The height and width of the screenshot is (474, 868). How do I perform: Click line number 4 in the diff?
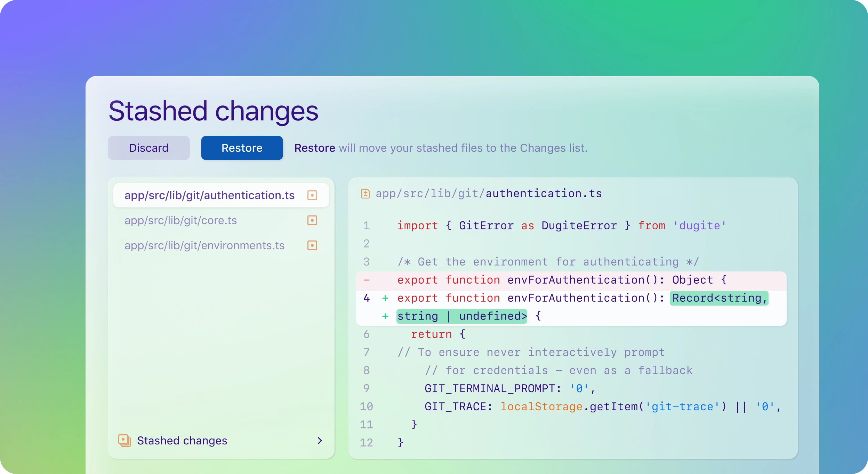pyautogui.click(x=366, y=298)
